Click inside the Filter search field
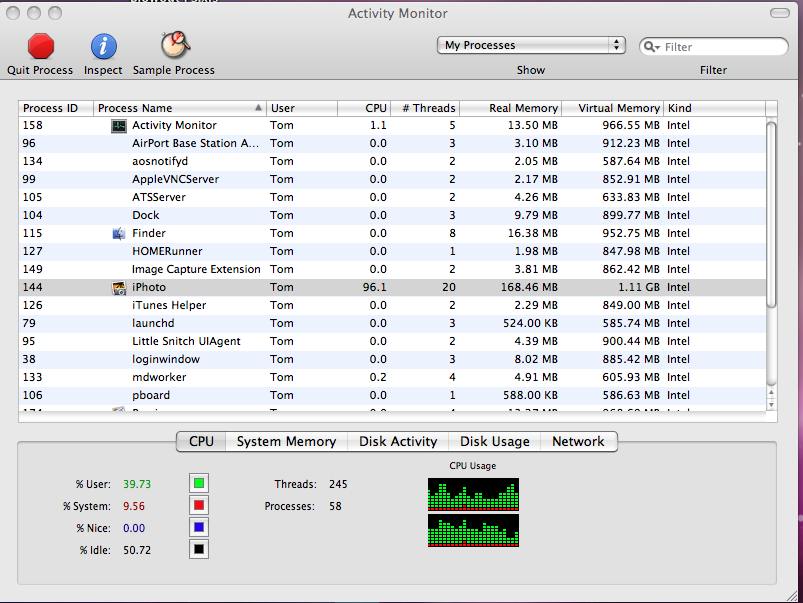This screenshot has height=603, width=803. click(715, 46)
